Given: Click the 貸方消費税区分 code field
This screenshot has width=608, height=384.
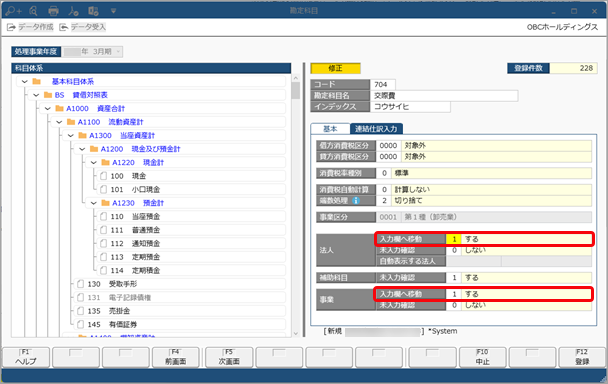Looking at the screenshot, I should [388, 157].
